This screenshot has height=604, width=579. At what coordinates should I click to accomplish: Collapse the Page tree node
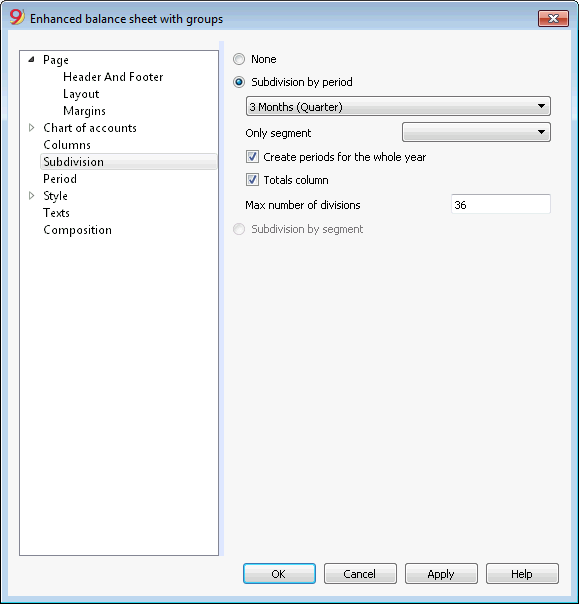tap(32, 60)
